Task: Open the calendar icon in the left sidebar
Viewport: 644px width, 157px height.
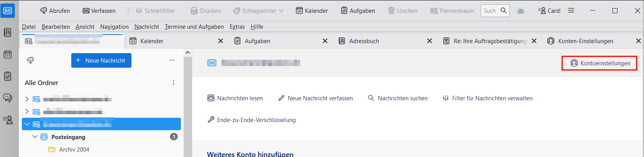Action: tap(8, 54)
